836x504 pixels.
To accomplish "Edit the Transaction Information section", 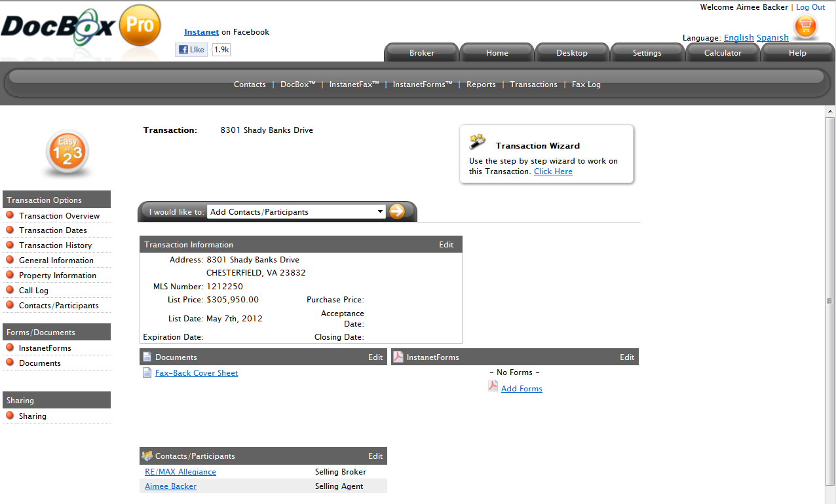I will (x=446, y=245).
